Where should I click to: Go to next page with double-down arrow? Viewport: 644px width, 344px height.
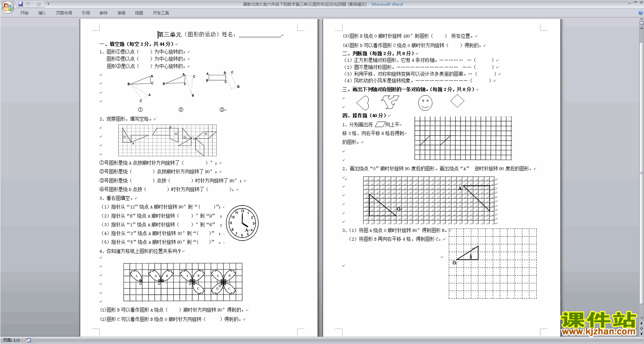pos(642,334)
